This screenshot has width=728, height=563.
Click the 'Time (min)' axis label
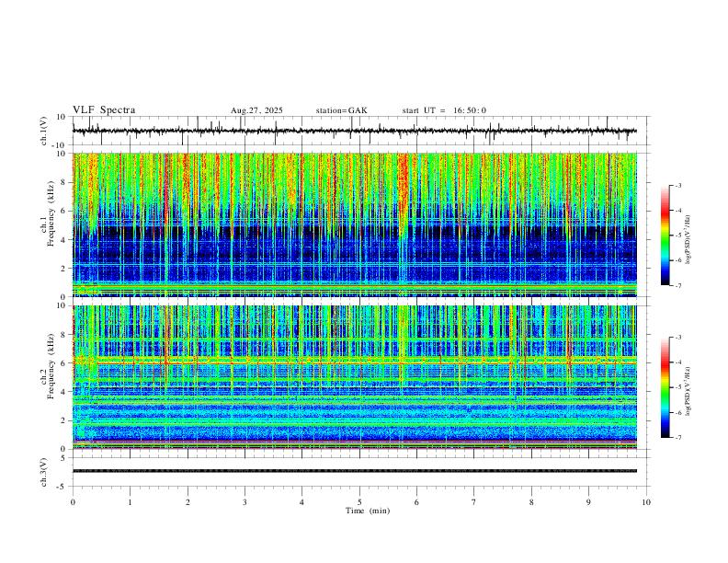368,511
